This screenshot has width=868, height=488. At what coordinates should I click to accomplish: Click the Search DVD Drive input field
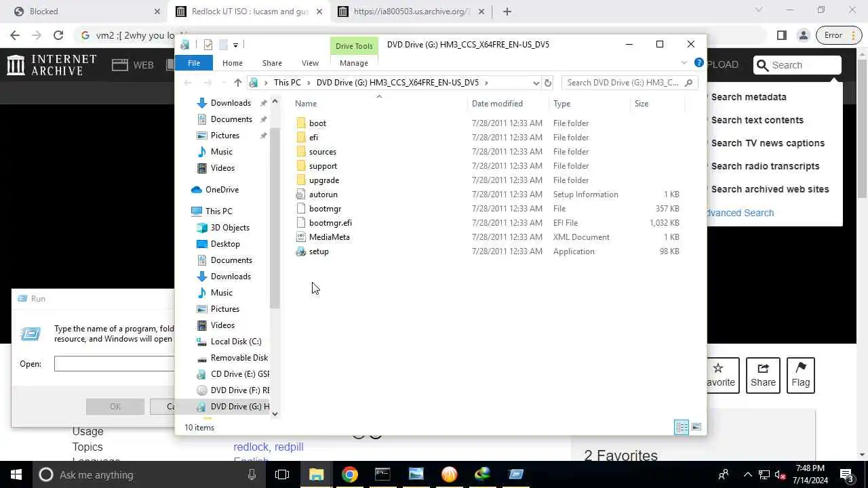pos(629,83)
